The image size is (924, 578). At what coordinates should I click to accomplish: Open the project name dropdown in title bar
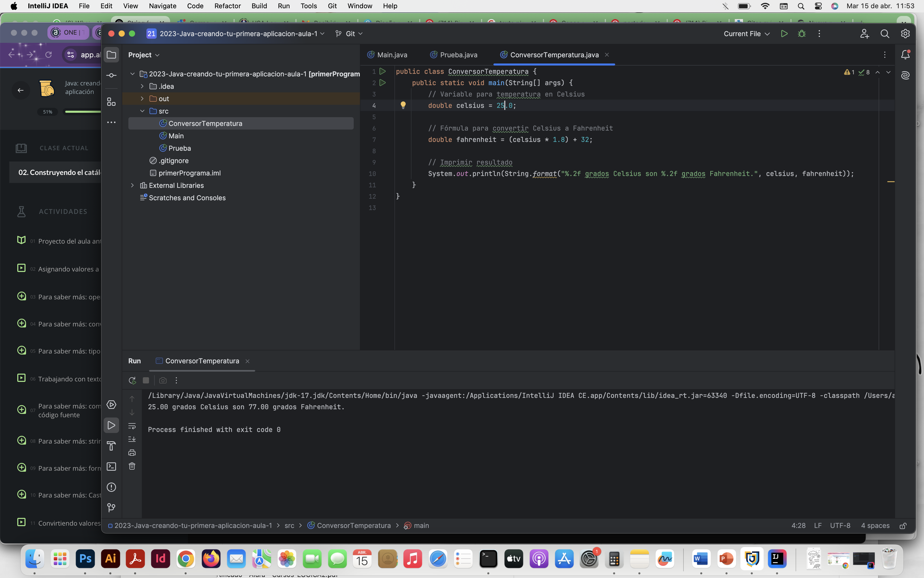[x=236, y=34]
